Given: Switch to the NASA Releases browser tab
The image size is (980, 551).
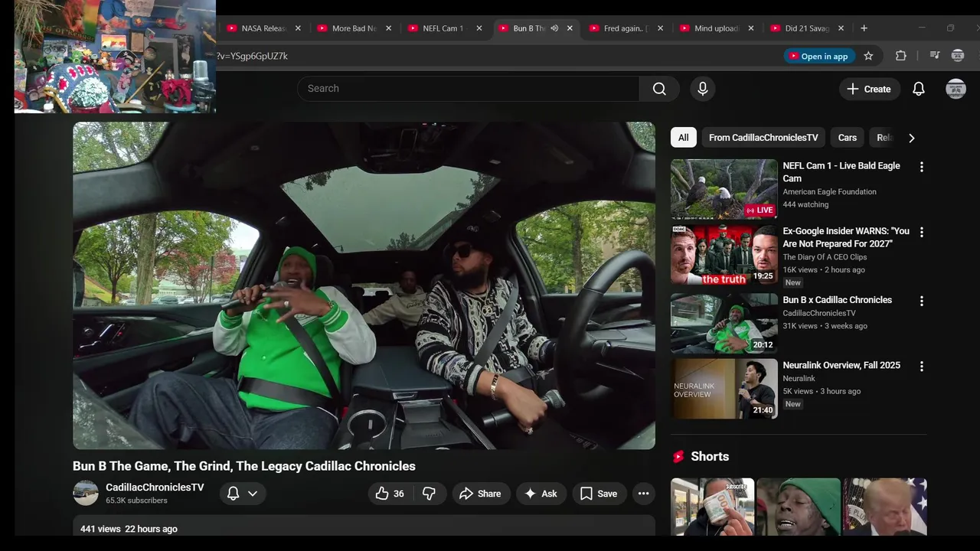Looking at the screenshot, I should pos(263,28).
